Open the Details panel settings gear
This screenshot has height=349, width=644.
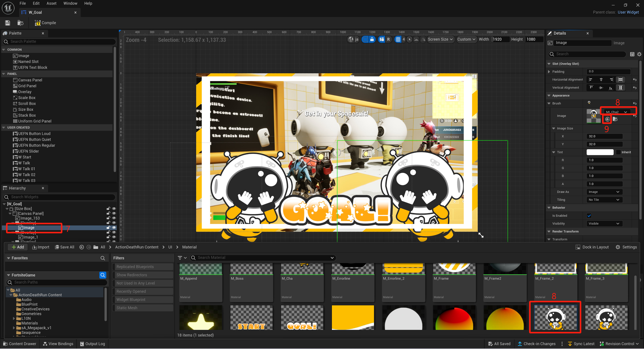click(x=639, y=54)
